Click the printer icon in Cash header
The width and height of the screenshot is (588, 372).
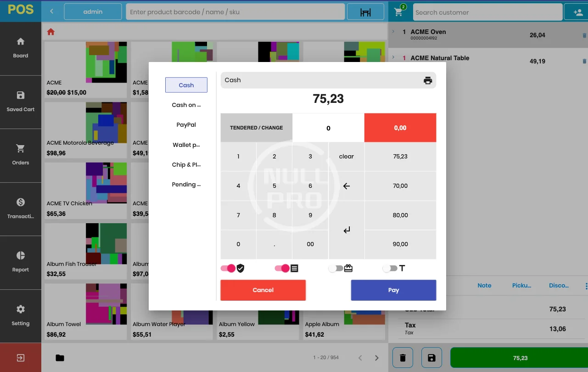[427, 80]
